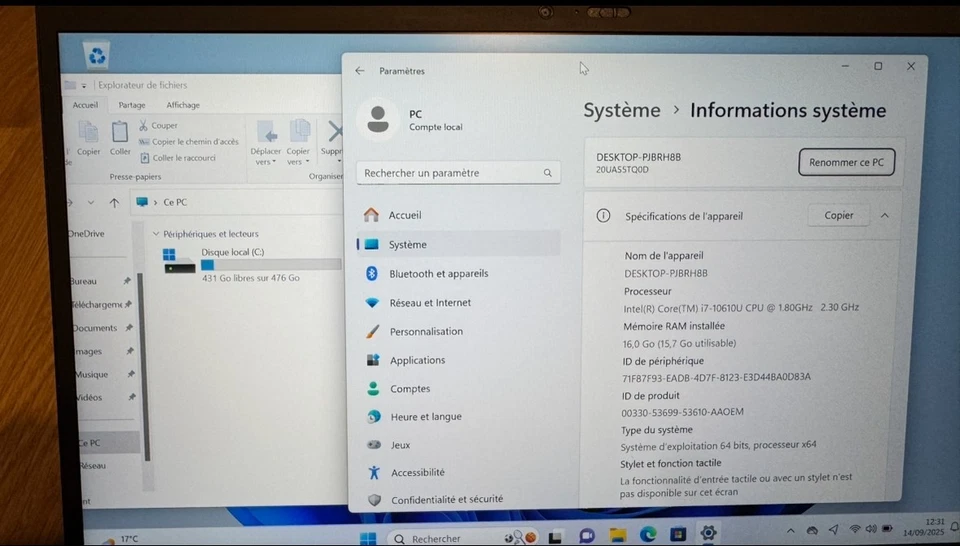
Task: Click Système in Settings breadcrumb
Action: [x=621, y=111]
